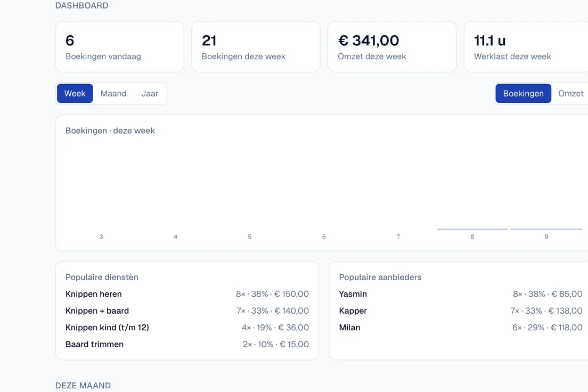The image size is (588, 392).
Task: Open the Boekingen vandaag stat card
Action: [x=120, y=46]
